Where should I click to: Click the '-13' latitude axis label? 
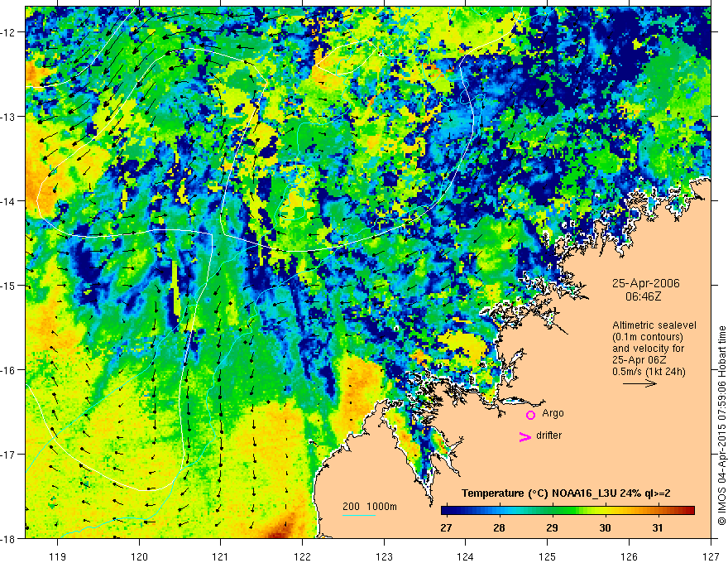[x=9, y=117]
